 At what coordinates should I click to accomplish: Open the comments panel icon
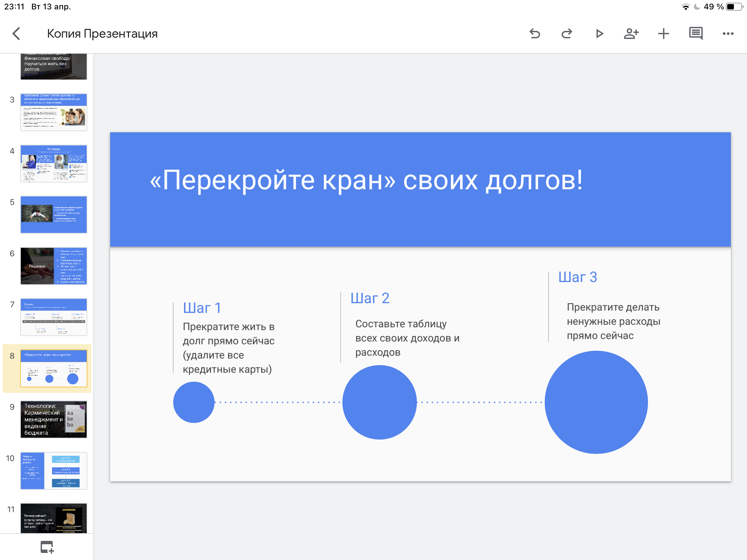tap(696, 34)
